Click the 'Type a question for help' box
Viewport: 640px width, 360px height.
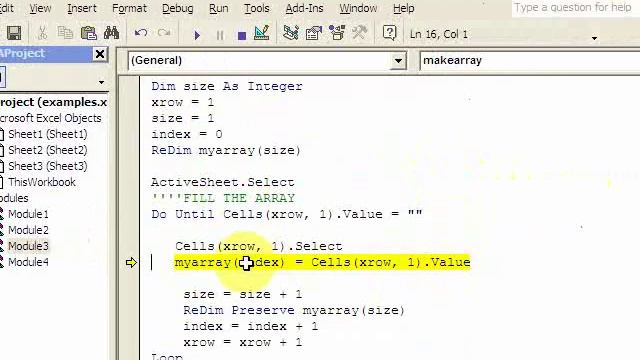pyautogui.click(x=576, y=8)
